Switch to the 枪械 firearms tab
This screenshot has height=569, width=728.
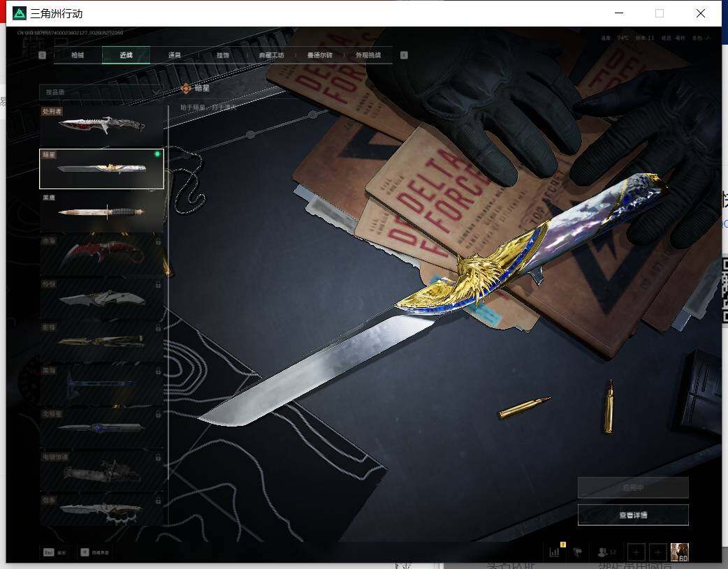click(78, 55)
